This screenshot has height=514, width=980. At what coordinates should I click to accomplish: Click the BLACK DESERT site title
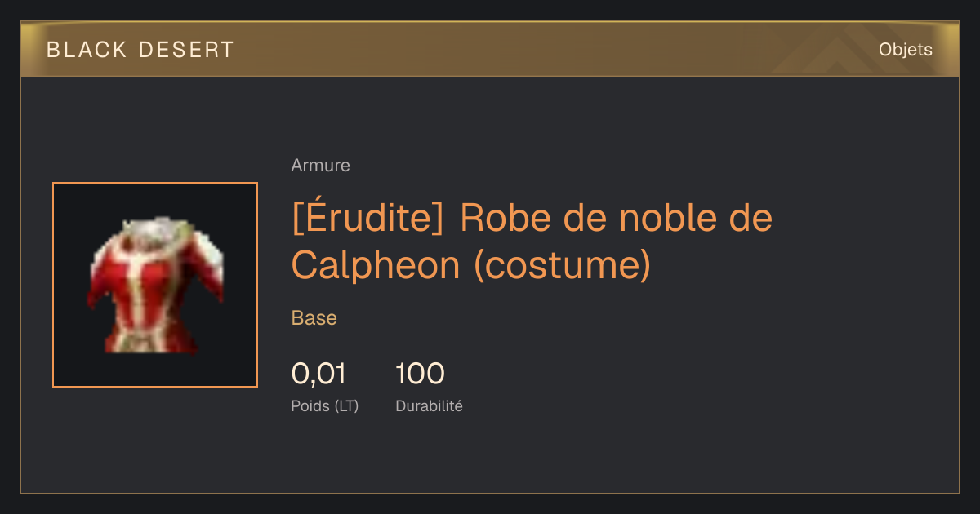140,50
